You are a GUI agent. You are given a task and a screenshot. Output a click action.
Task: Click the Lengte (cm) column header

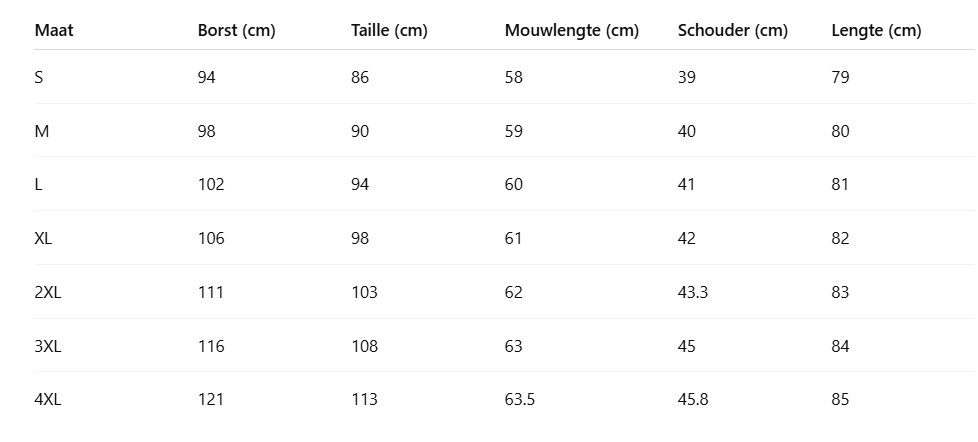(876, 30)
